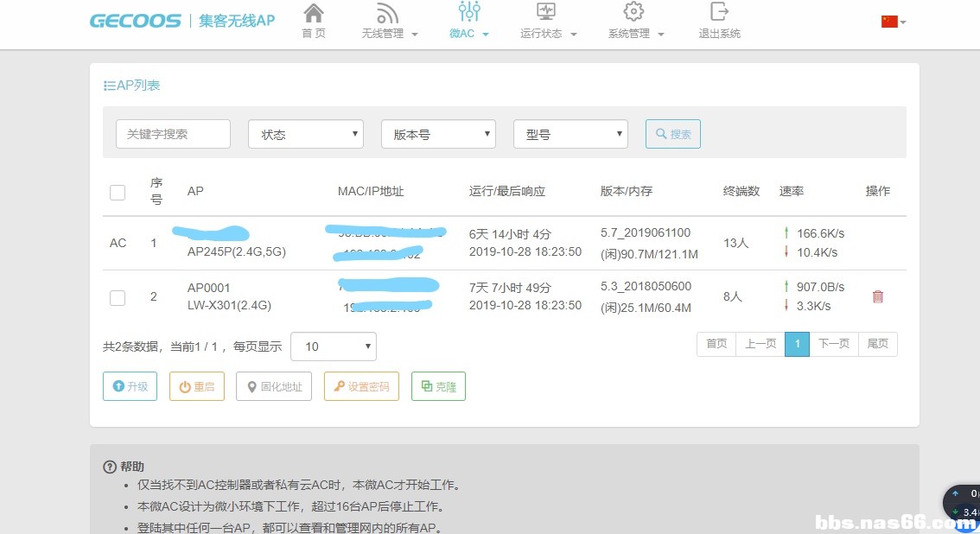Open the 型号 filter dropdown
This screenshot has width=980, height=534.
(570, 134)
